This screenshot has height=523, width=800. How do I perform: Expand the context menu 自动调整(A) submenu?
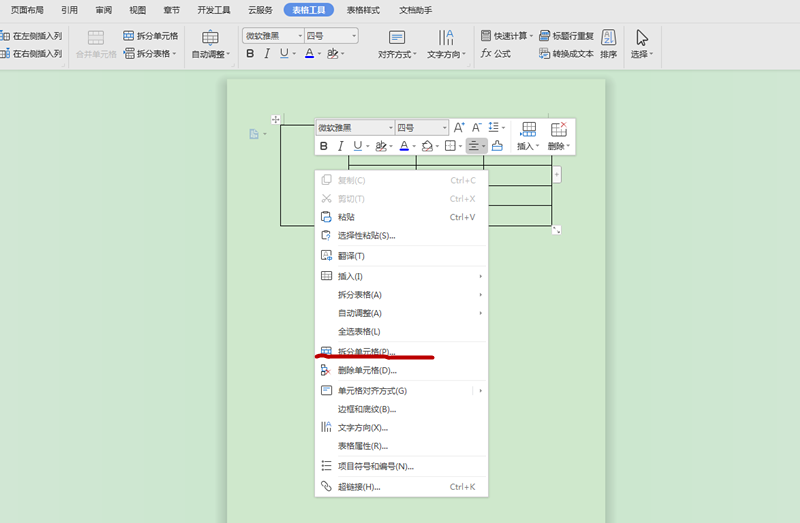click(402, 313)
